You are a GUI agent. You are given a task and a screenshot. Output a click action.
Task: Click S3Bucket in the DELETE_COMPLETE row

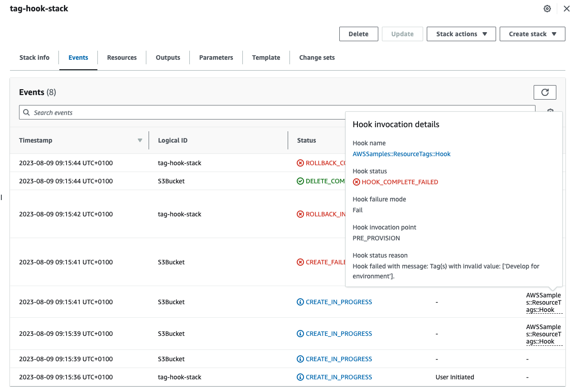click(171, 181)
